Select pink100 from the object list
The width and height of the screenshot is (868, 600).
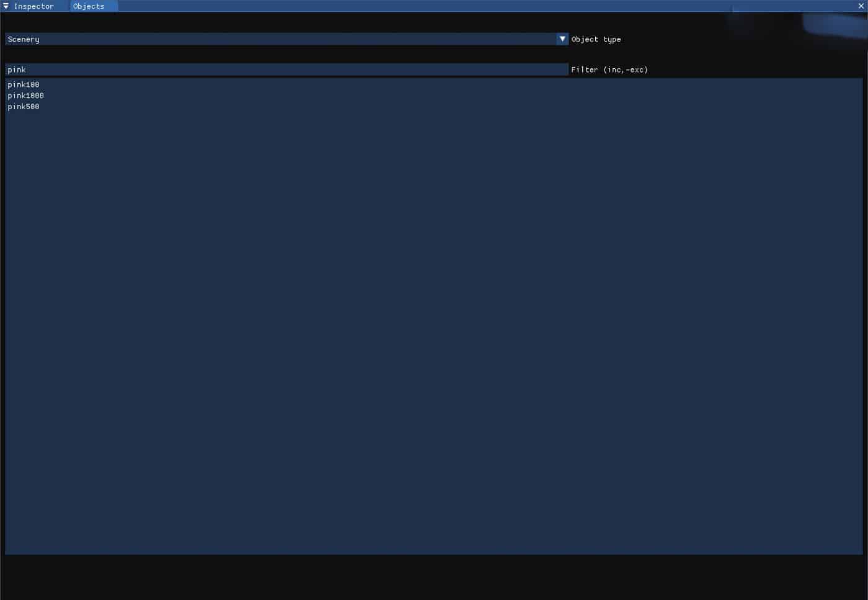24,84
